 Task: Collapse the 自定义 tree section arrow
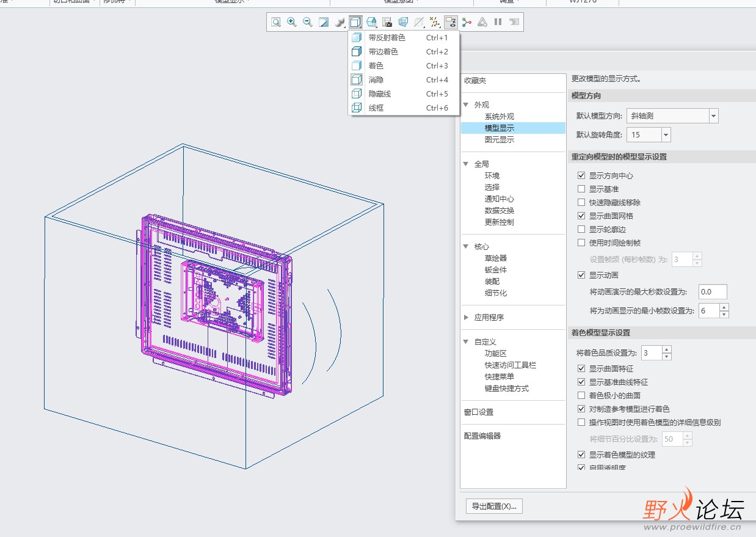coord(466,342)
